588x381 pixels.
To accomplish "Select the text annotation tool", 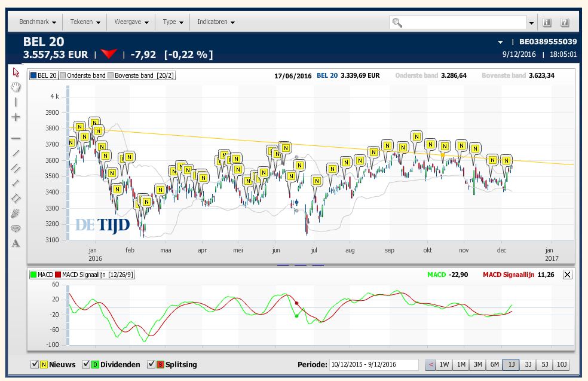I will (16, 243).
